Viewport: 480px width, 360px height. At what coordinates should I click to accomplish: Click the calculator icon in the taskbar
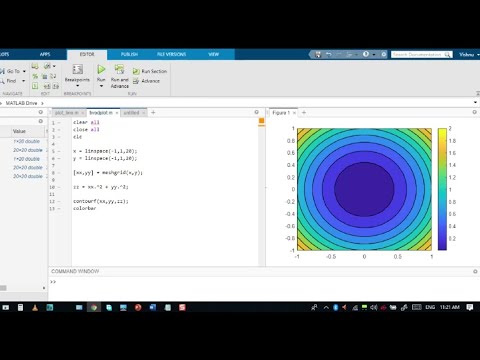click(20, 308)
